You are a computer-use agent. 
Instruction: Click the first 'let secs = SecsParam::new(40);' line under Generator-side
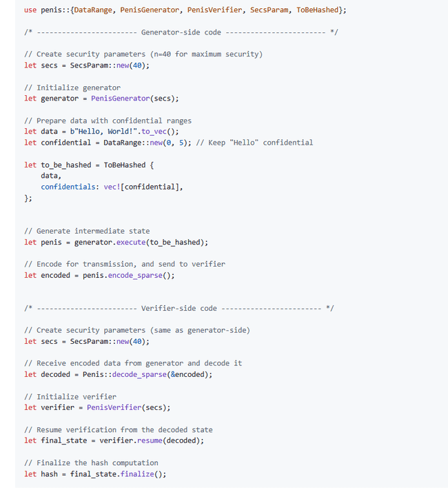(x=87, y=65)
